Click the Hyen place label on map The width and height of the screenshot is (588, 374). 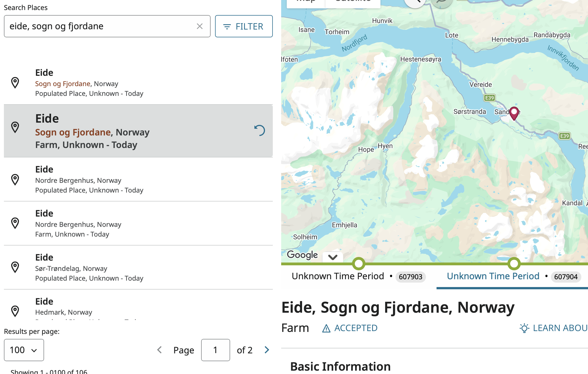[385, 146]
